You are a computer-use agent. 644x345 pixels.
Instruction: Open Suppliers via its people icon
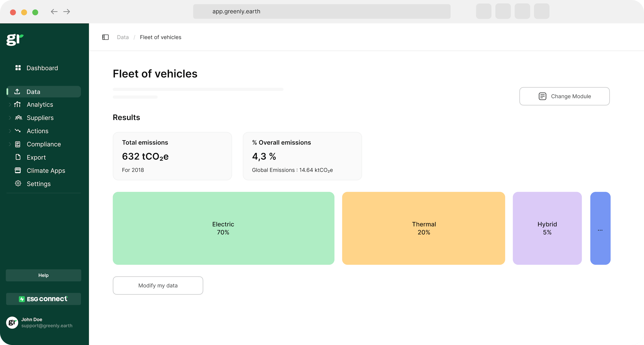click(x=18, y=117)
